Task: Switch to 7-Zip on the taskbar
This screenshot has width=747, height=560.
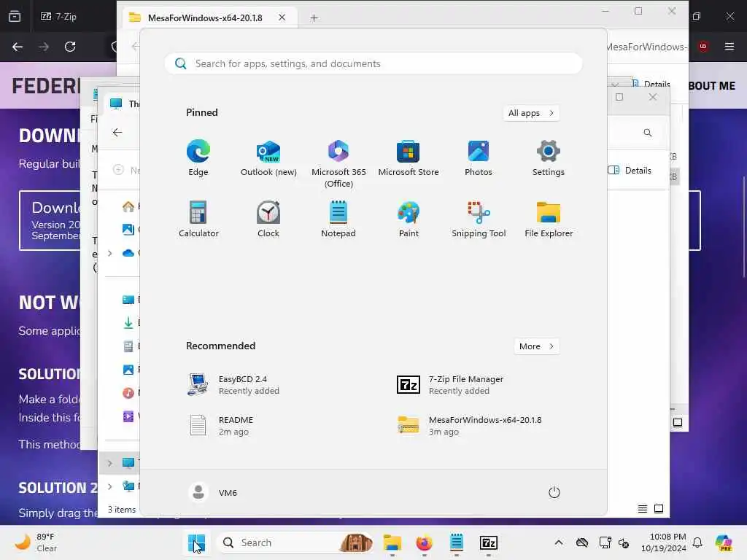Action: [x=488, y=542]
